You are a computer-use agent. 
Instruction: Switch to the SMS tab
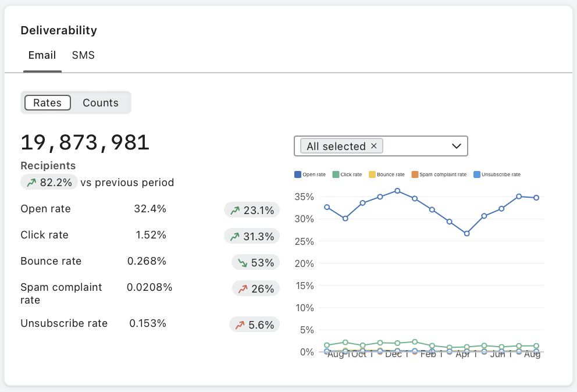coord(83,55)
